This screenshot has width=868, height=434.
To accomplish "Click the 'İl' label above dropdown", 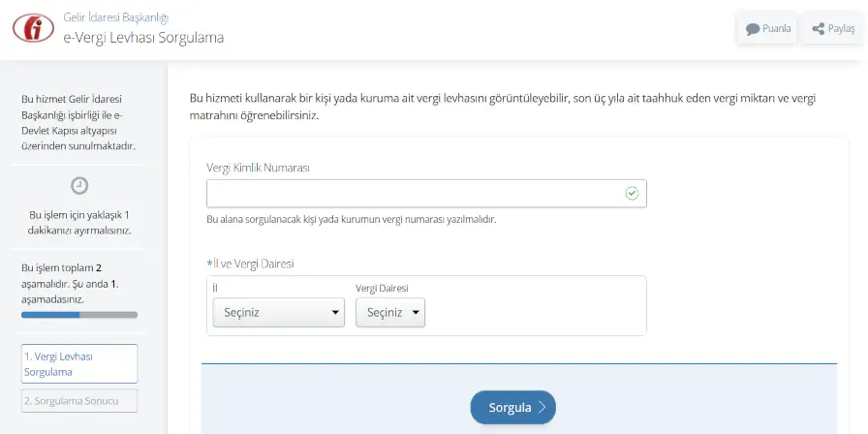I will pos(215,288).
